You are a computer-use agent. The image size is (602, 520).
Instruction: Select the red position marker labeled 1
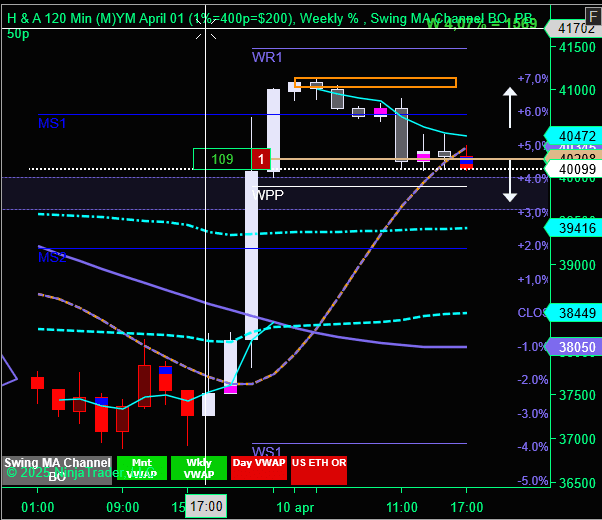click(x=261, y=159)
